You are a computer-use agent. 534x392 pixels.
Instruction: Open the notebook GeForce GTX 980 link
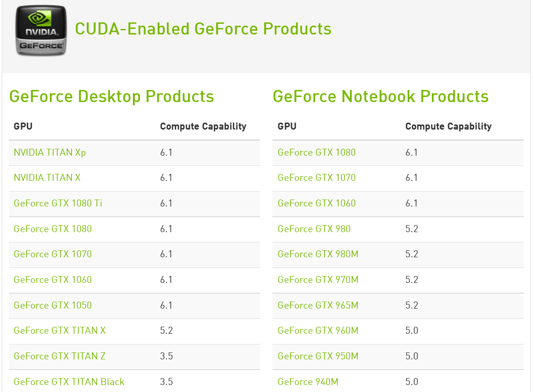coord(314,229)
